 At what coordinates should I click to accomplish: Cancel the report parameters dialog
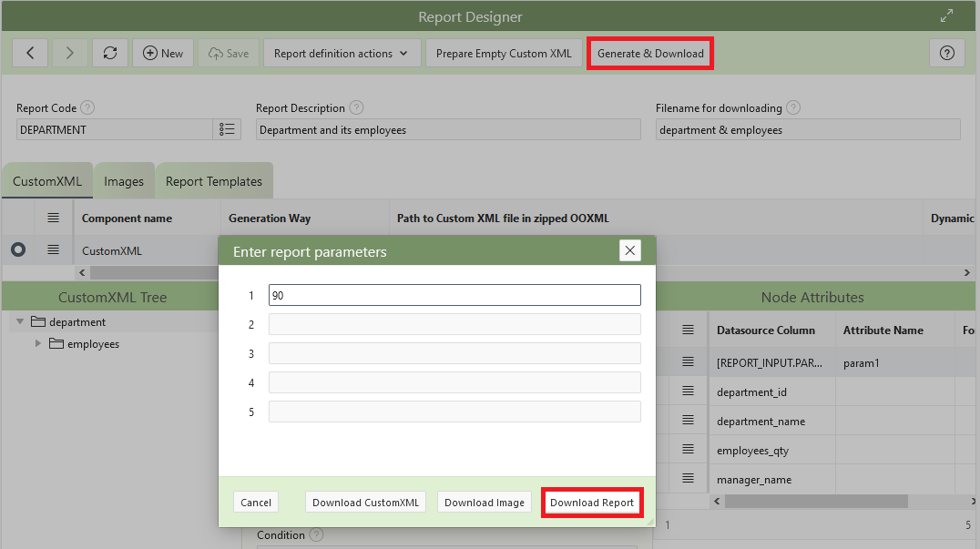255,502
